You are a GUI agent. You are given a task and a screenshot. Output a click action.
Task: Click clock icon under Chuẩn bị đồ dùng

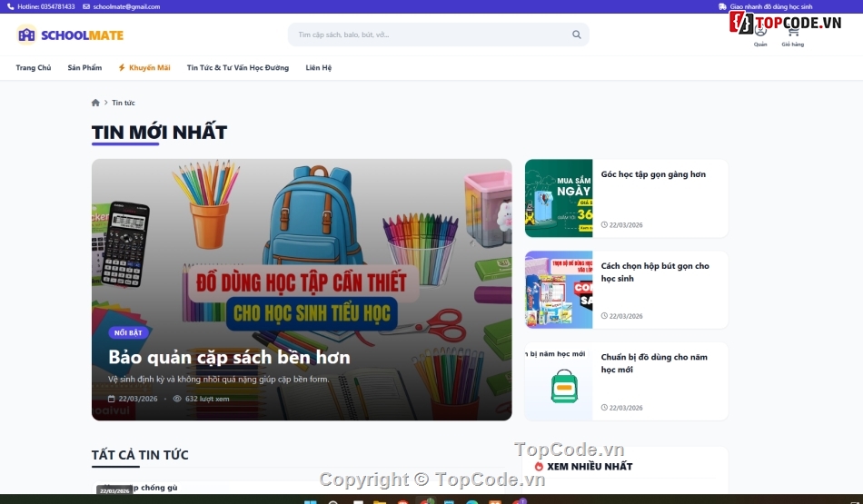pyautogui.click(x=604, y=408)
